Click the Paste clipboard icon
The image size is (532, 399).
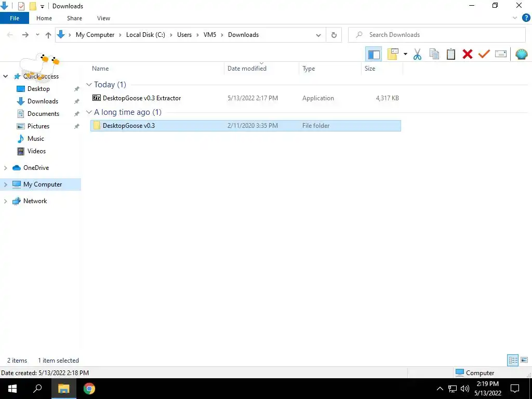(450, 54)
